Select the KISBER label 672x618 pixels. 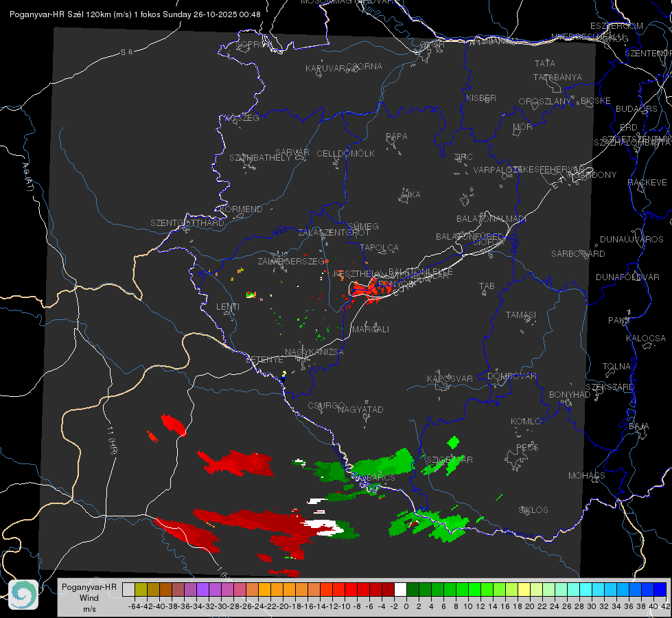[481, 98]
